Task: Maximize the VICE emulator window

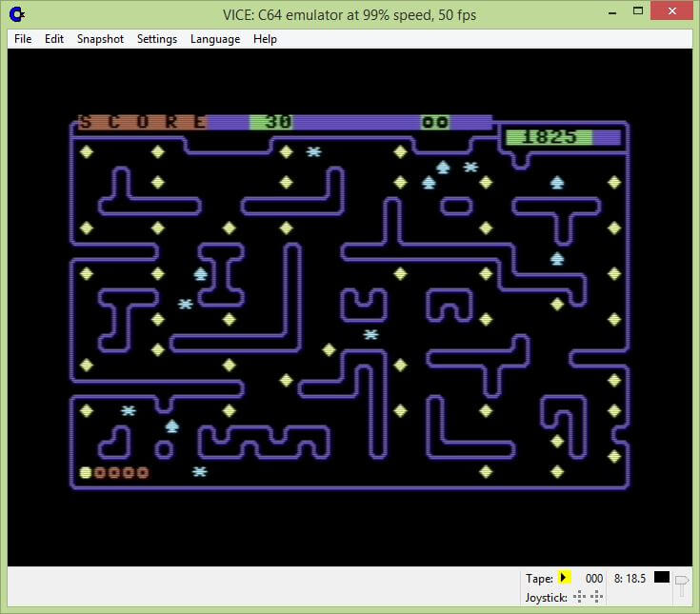Action: (x=638, y=11)
